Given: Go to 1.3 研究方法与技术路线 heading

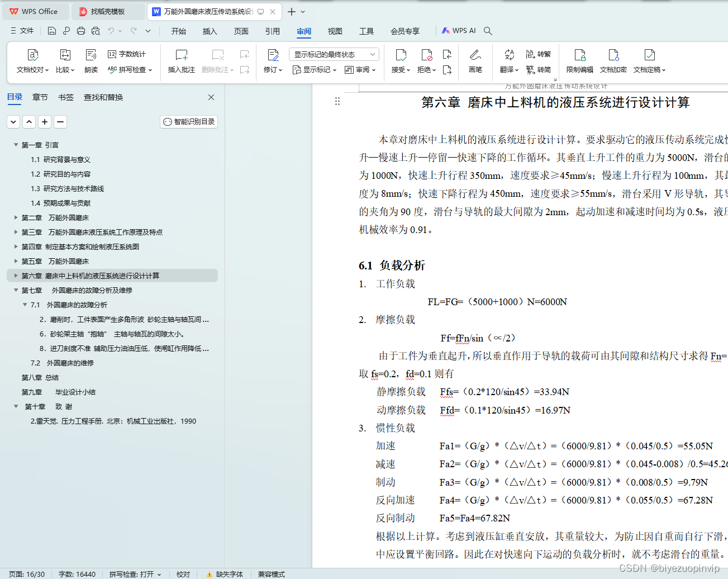Looking at the screenshot, I should click(x=68, y=188).
